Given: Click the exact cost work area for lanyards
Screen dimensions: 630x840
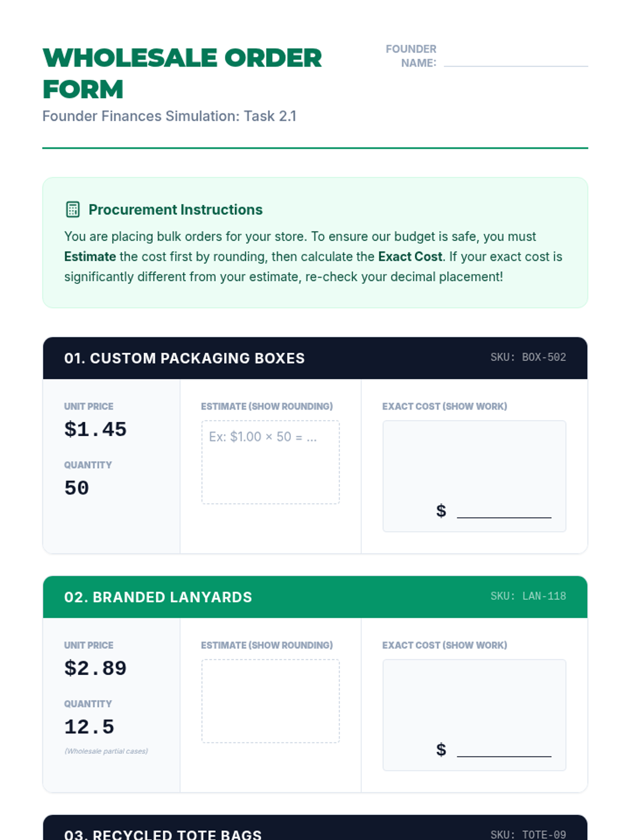Looking at the screenshot, I should click(474, 696).
